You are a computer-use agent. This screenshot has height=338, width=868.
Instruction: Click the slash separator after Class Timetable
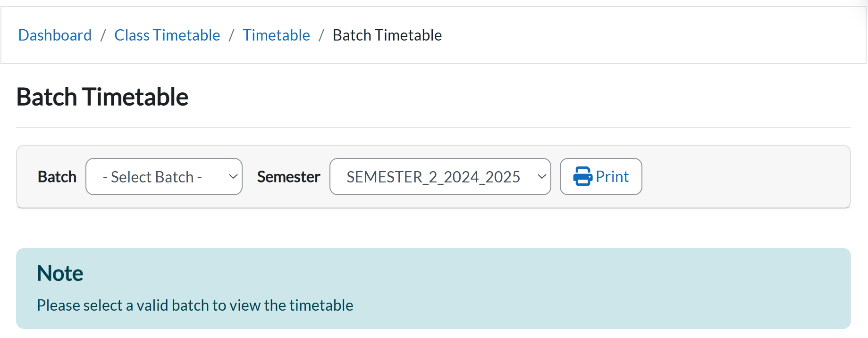click(231, 35)
